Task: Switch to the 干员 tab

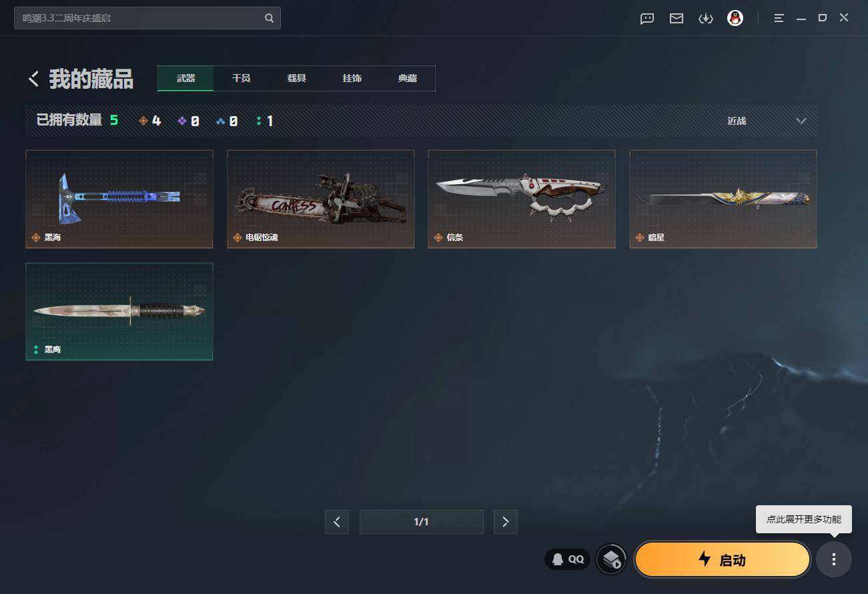Action: (x=241, y=78)
